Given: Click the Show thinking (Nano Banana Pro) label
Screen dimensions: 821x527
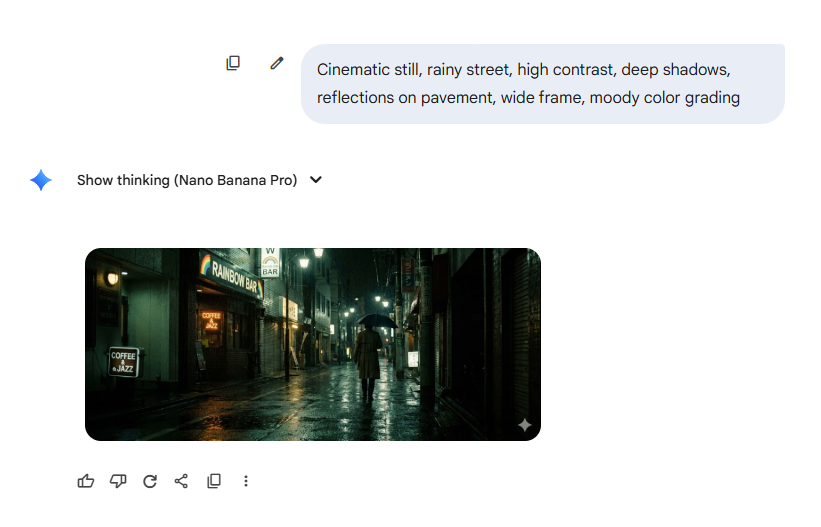Looking at the screenshot, I should (187, 180).
